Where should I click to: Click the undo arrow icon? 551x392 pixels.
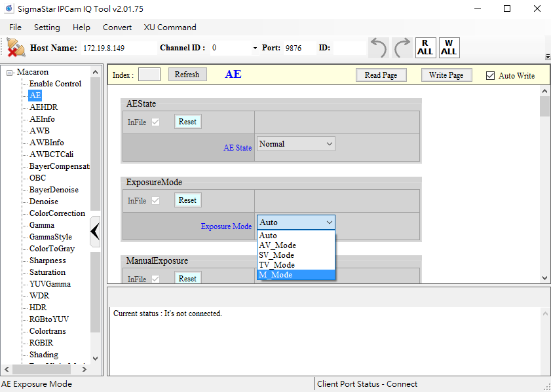(379, 48)
